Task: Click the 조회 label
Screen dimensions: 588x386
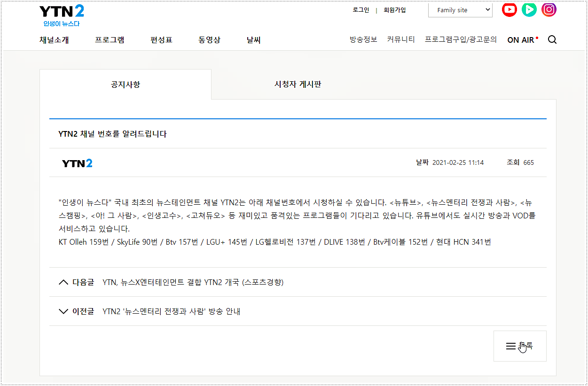Action: pos(513,162)
